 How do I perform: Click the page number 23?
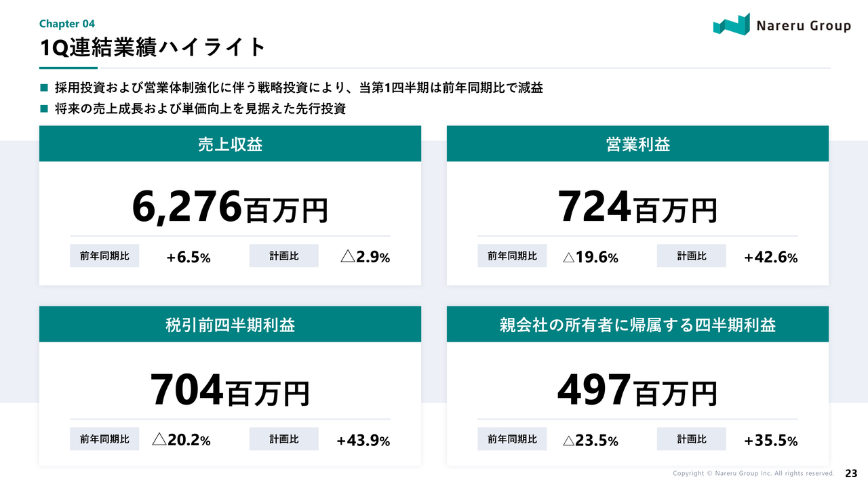point(851,473)
